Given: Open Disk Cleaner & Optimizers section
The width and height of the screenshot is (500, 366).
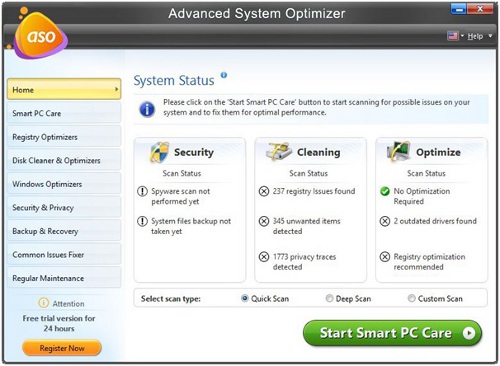Looking at the screenshot, I should tap(64, 160).
